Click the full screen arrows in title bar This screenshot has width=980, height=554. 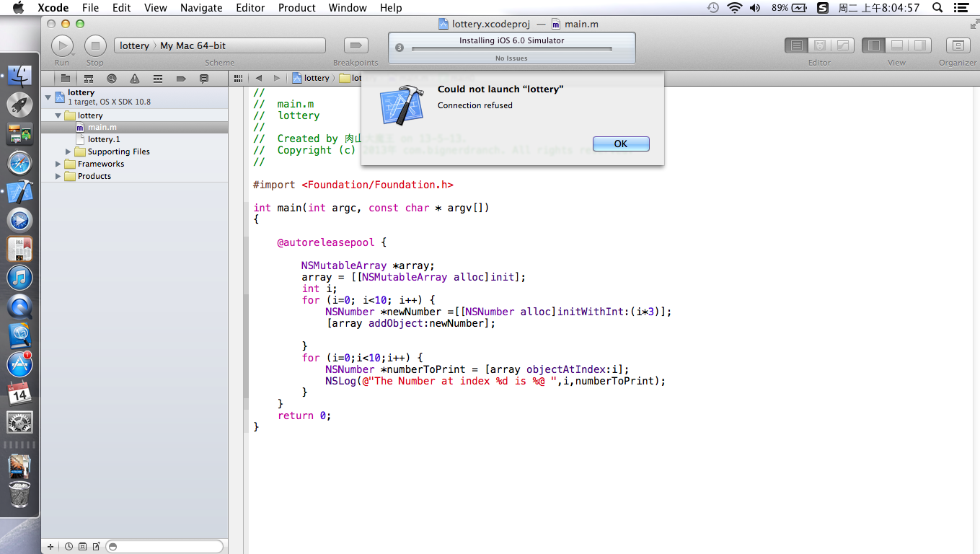[x=974, y=24]
